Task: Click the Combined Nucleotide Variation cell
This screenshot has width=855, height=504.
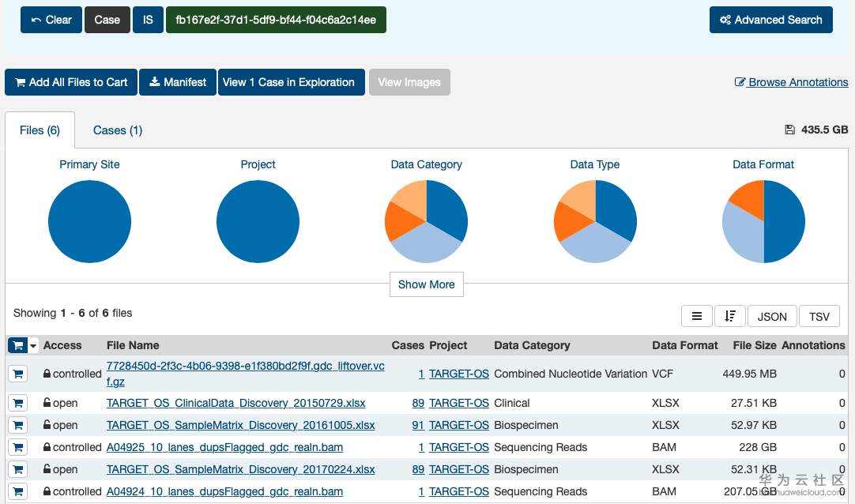Action: (571, 374)
